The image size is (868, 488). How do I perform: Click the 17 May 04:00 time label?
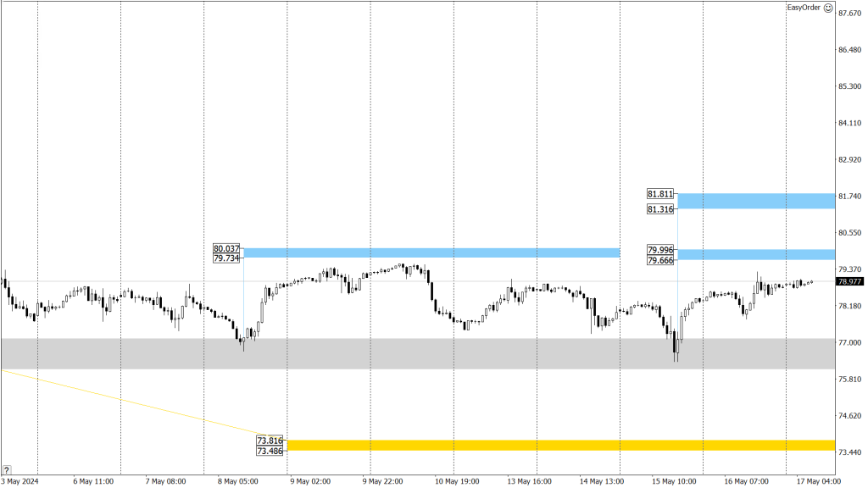(x=819, y=481)
